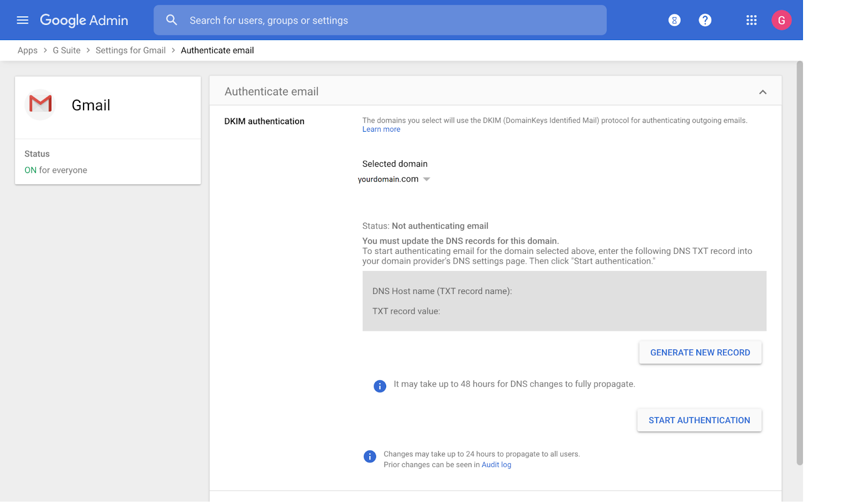857x504 pixels.
Task: Navigate to Settings for Gmail breadcrumb
Action: (x=131, y=50)
